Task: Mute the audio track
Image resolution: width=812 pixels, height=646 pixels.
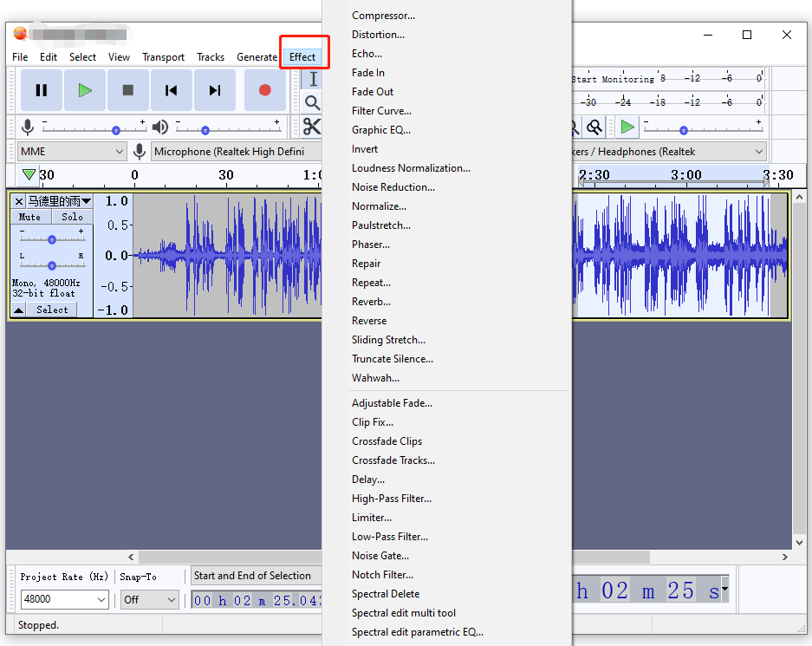Action: 30,217
